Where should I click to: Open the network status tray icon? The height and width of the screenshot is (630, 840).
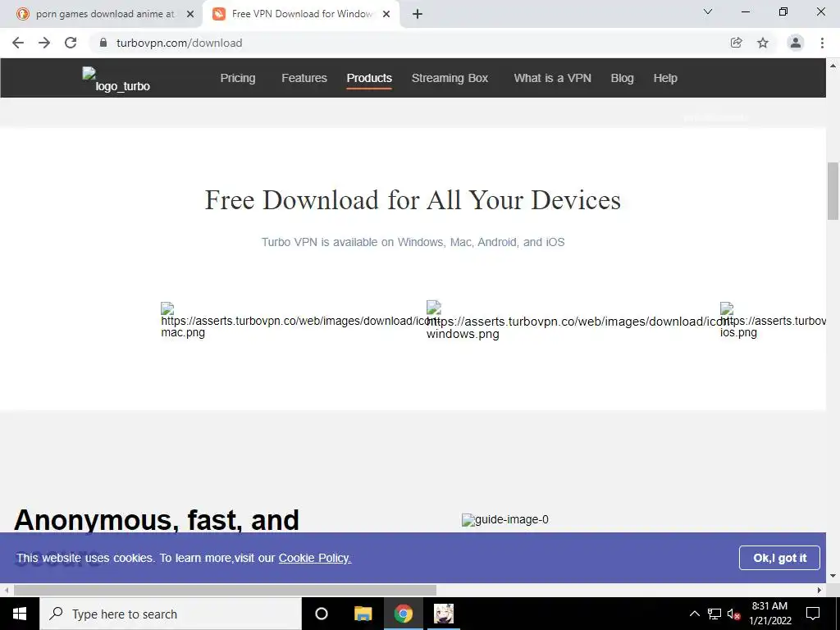click(x=714, y=614)
